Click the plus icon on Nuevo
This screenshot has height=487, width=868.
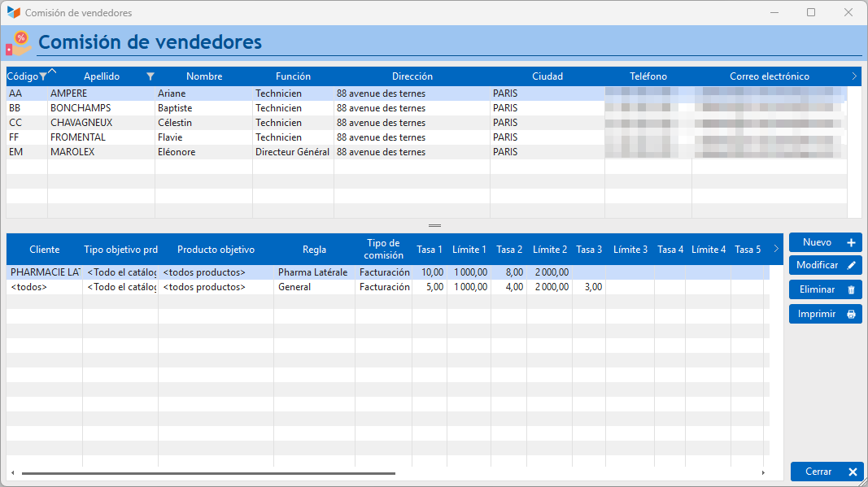coord(851,242)
